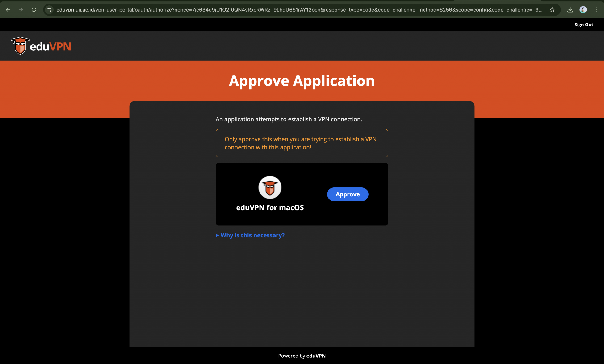The height and width of the screenshot is (364, 604).
Task: Click the disclosure triangle beside Why necessary
Action: 217,236
